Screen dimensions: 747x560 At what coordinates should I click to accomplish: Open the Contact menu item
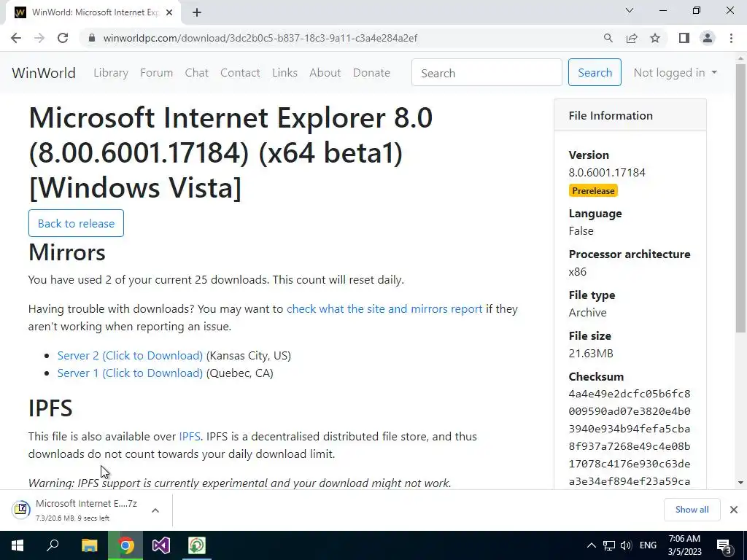(240, 73)
